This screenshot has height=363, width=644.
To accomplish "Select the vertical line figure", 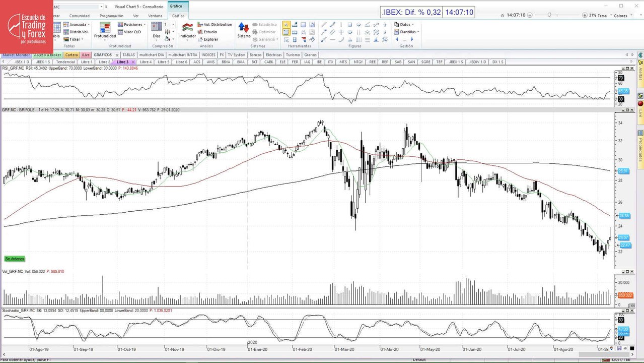I will tap(341, 25).
